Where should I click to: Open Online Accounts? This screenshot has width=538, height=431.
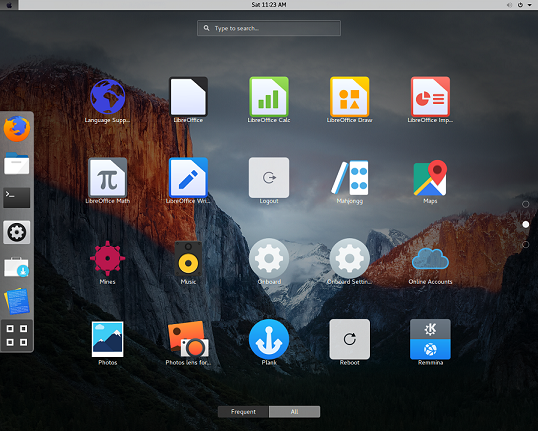tap(430, 258)
